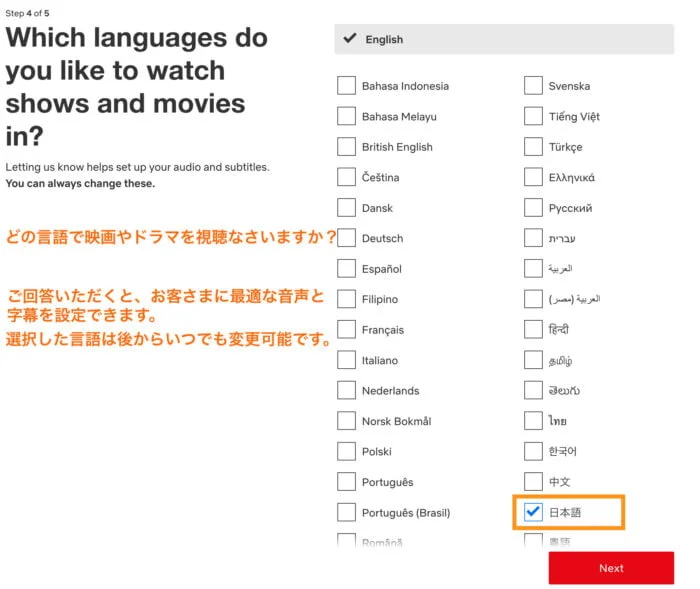Image resolution: width=700 pixels, height=589 pixels.
Task: Tick the Polski language checkbox
Action: click(347, 451)
